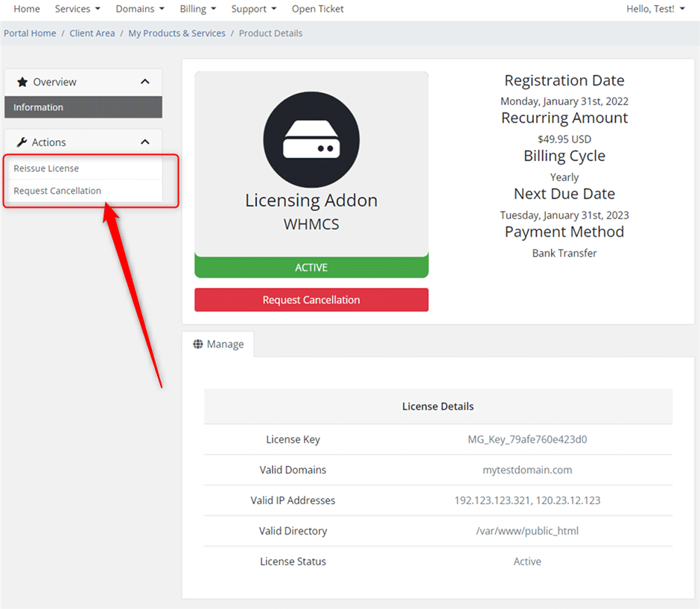Click the Product Details breadcrumb text
This screenshot has height=609, width=700.
[270, 33]
